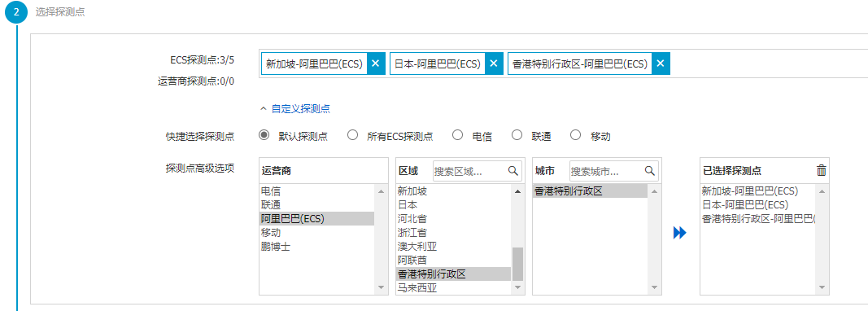Viewport: 868px width, 311px height.
Task: Select 电信 in the 运营商 list
Action: (x=317, y=191)
